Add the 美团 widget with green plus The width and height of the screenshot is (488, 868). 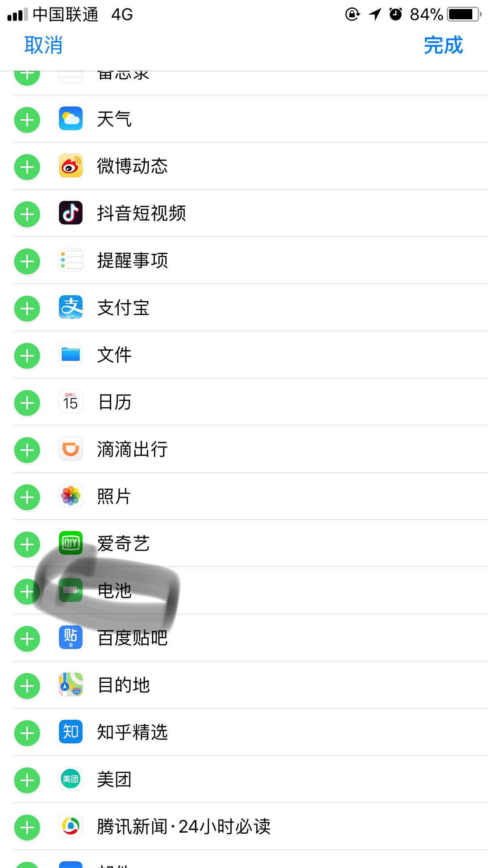[x=27, y=780]
